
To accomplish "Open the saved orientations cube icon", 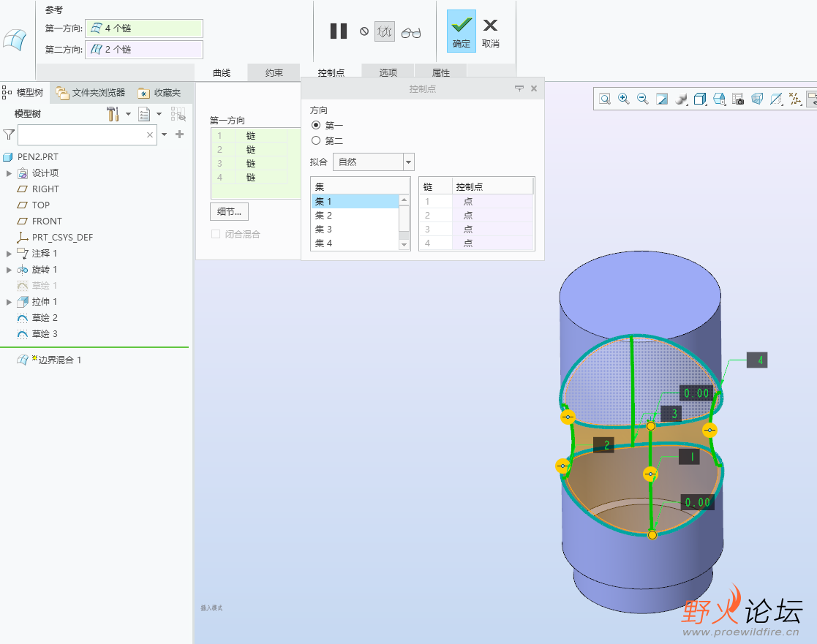I will (x=700, y=99).
